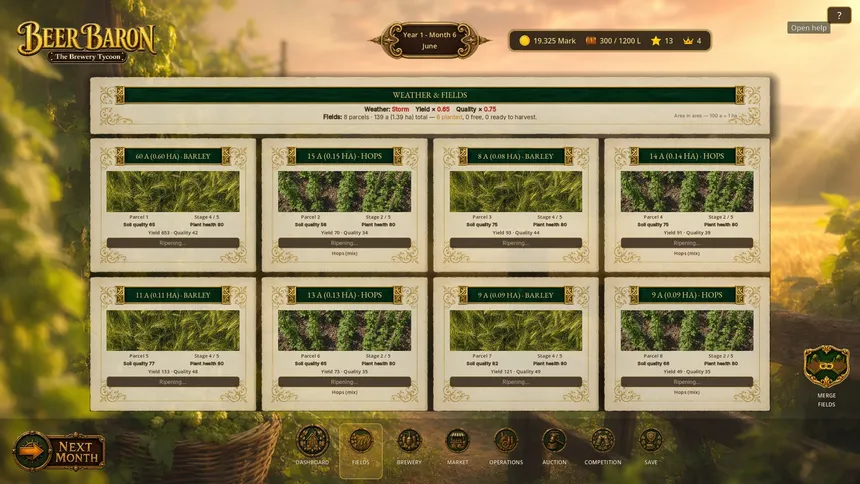This screenshot has height=484, width=860.
Task: Click the question mark help icon
Action: click(839, 15)
